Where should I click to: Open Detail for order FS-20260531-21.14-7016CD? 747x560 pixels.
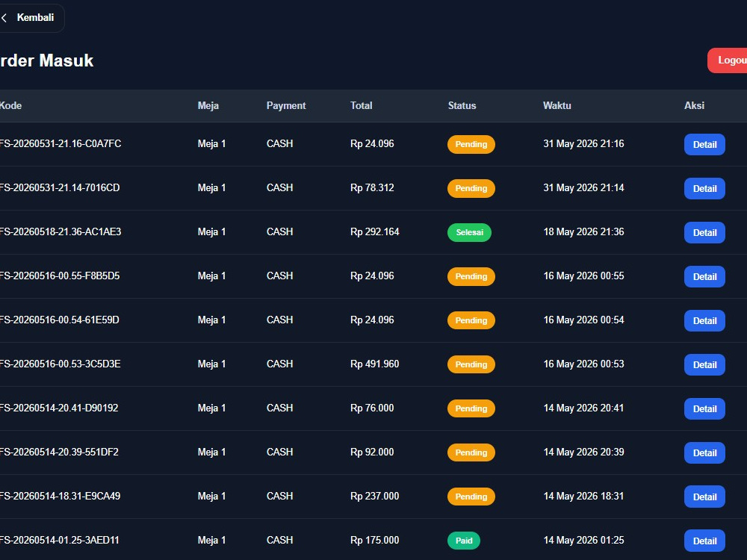click(x=704, y=189)
